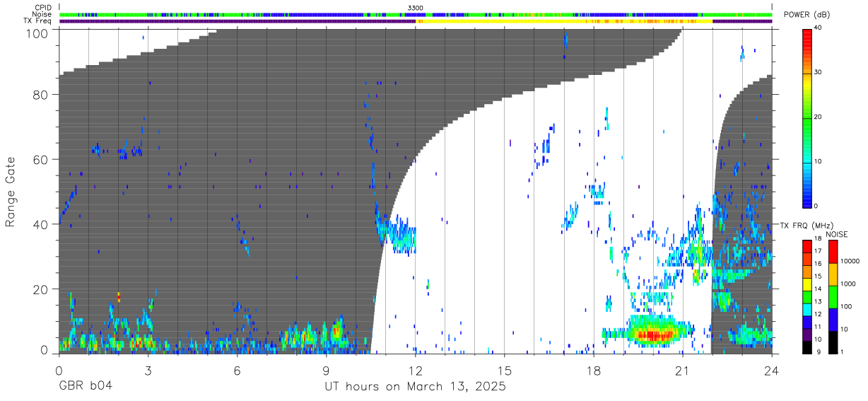Click the TX FRQ color bar
Viewport: 868px width, 401px height.
tap(807, 296)
